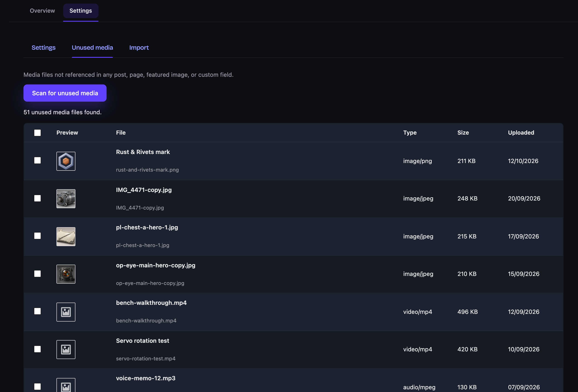Click Scan for unused media button

click(65, 93)
